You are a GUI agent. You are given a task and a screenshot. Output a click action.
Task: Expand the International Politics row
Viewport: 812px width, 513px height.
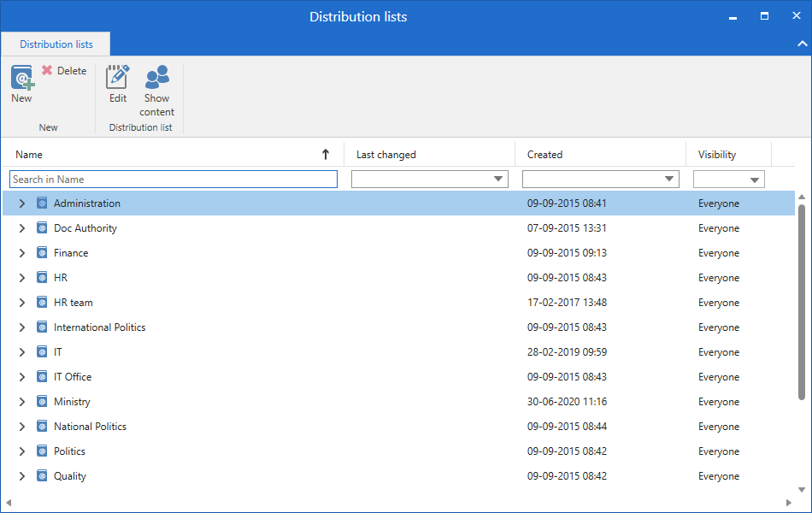coord(21,327)
